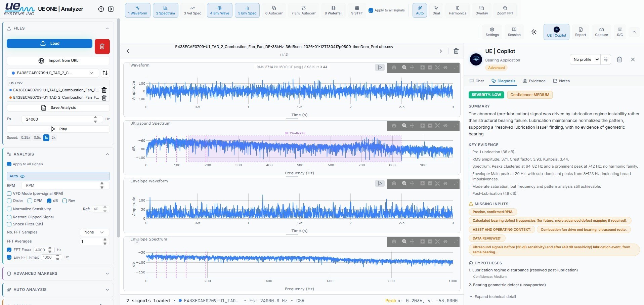Open the help question mark icon
Screen dimensions: 644x305
coord(101,9)
